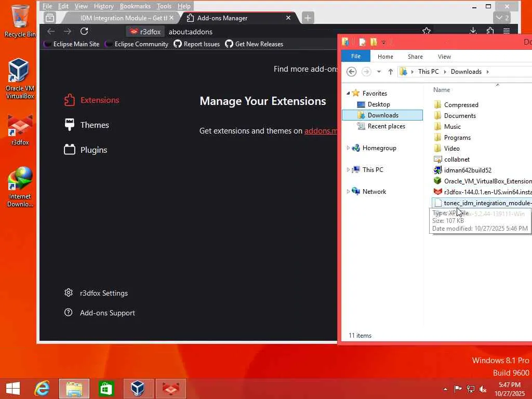Open the browser Help menu

[x=184, y=6]
